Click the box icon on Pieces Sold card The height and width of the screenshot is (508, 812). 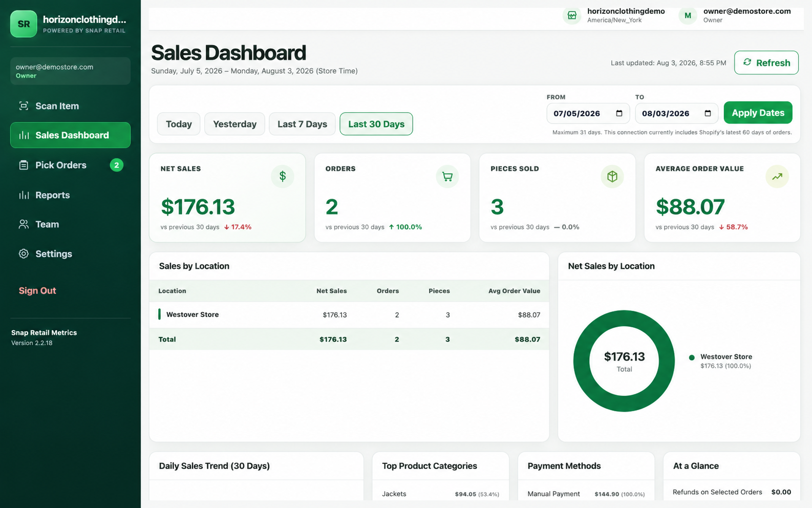click(612, 177)
